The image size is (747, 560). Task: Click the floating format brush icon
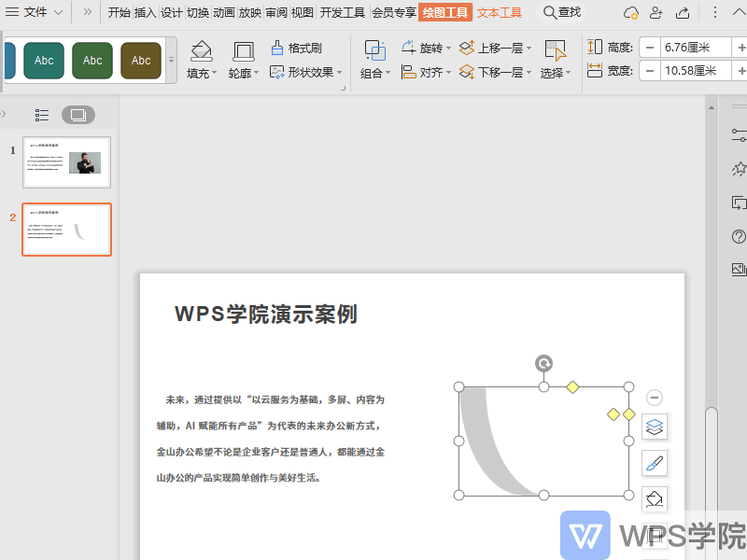tap(655, 463)
